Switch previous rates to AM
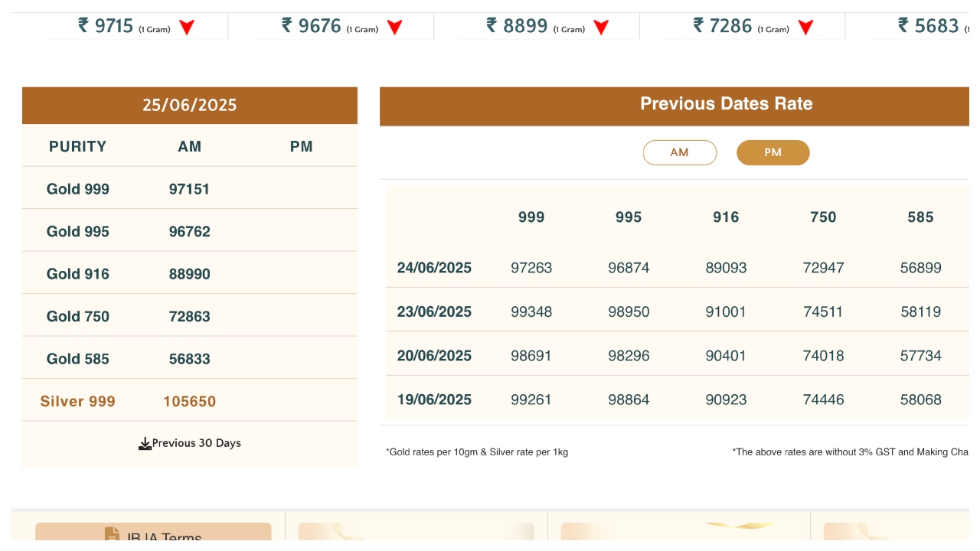The image size is (980, 551). click(x=679, y=152)
